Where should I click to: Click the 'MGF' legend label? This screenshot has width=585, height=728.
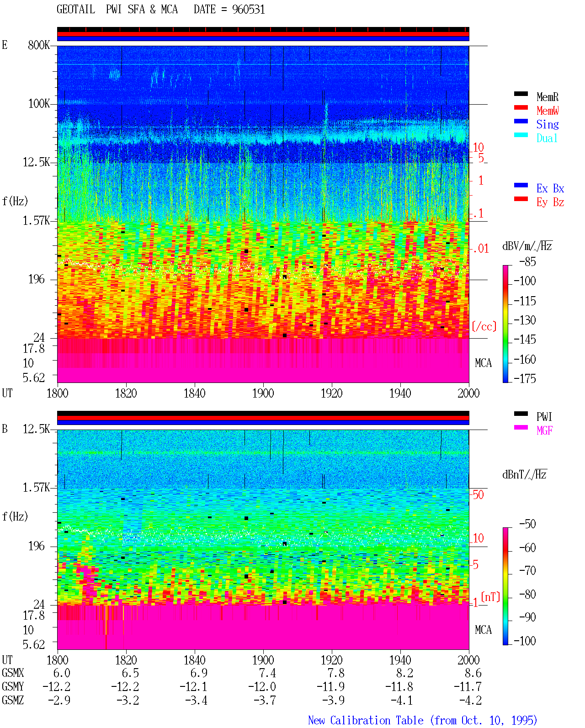click(x=545, y=430)
